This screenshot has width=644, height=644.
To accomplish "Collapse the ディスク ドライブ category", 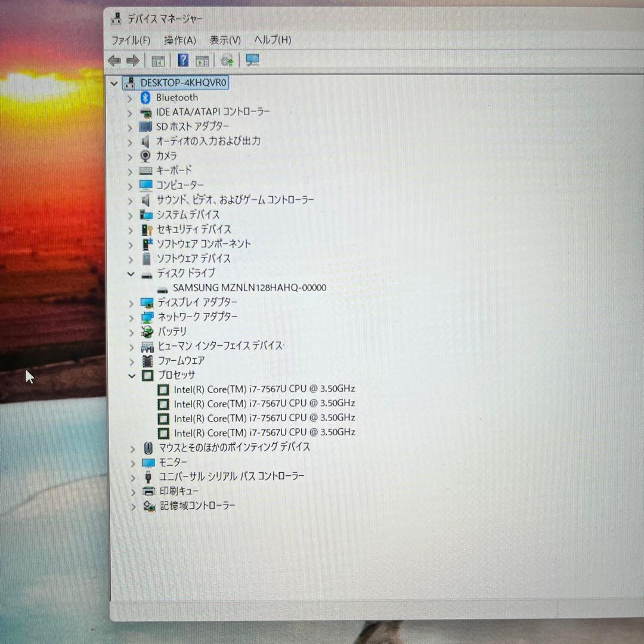I will (x=131, y=274).
